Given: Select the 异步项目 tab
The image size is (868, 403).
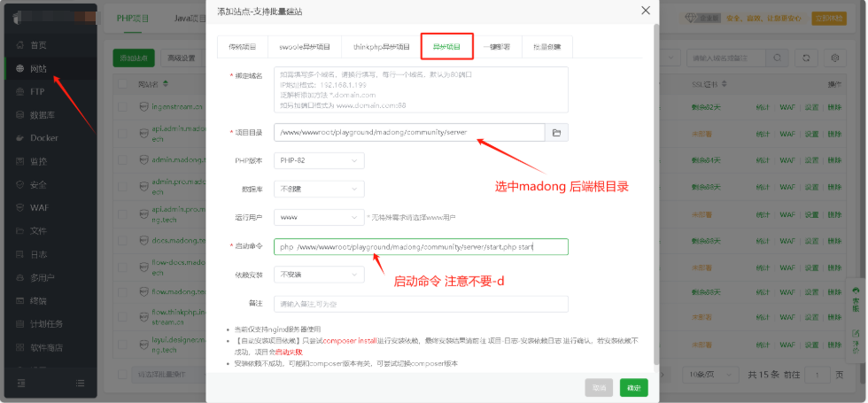Looking at the screenshot, I should [x=446, y=47].
